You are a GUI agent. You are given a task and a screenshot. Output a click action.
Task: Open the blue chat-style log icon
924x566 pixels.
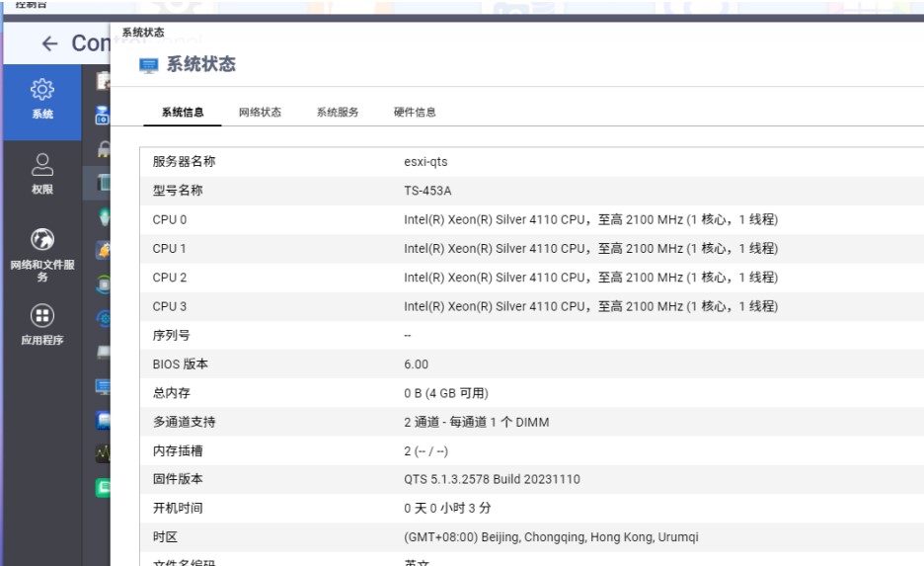(103, 421)
